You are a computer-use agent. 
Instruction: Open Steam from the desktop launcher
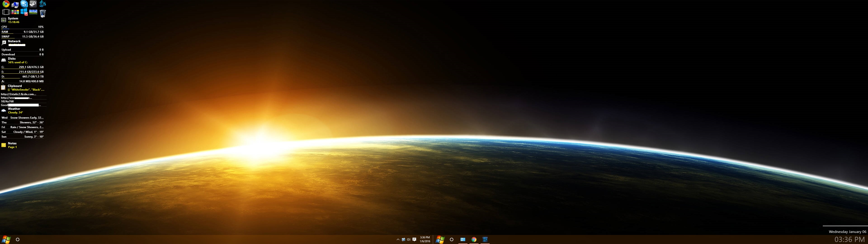click(33, 4)
